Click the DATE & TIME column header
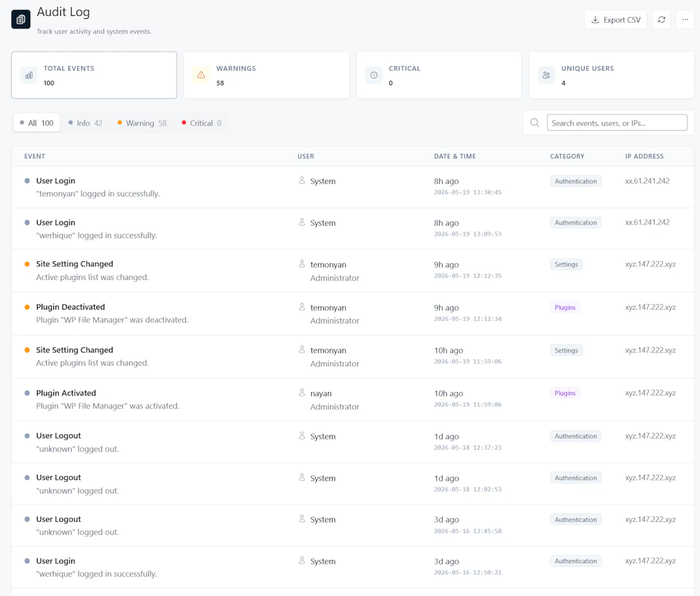The image size is (700, 596). (x=455, y=156)
